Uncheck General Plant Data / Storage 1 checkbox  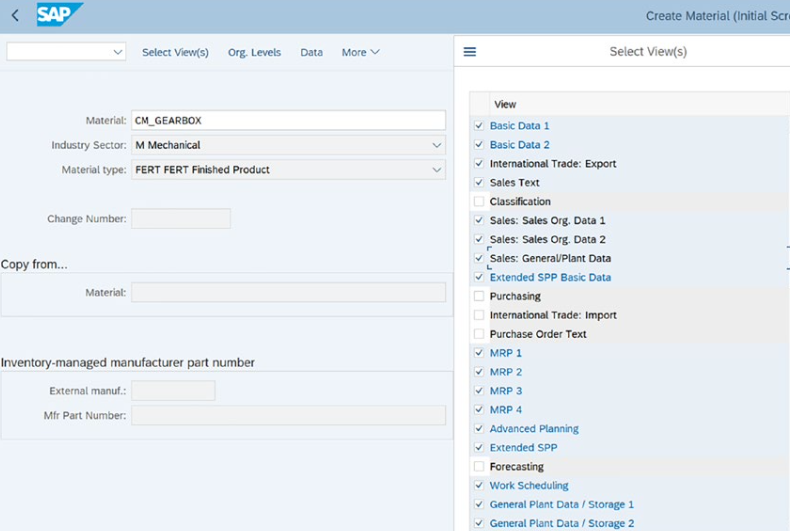click(x=479, y=504)
